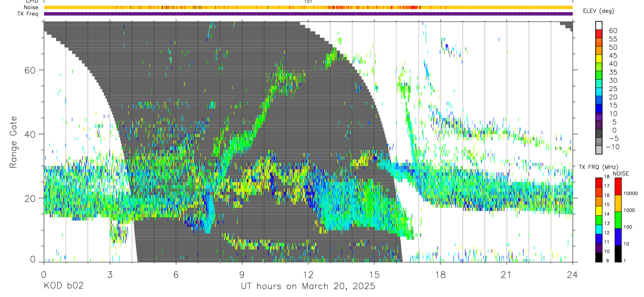Click the NOISE legend title
Viewport: 644px width, 297px height.
[620, 173]
